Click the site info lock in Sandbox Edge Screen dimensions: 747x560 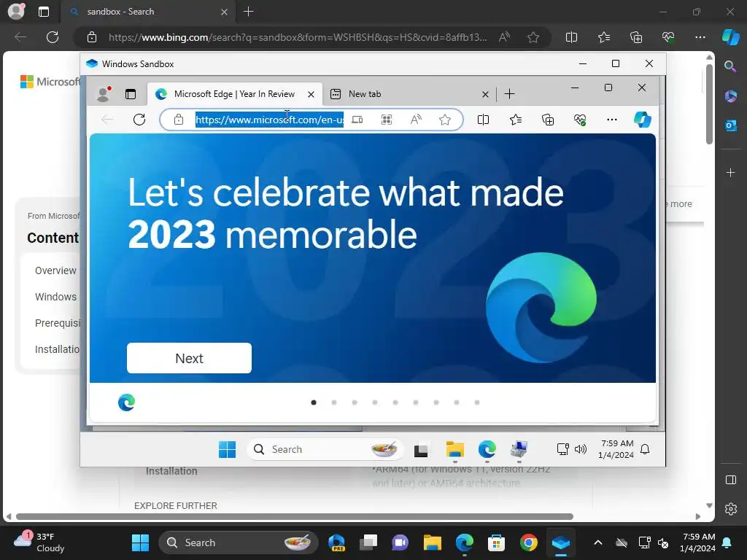tap(179, 120)
